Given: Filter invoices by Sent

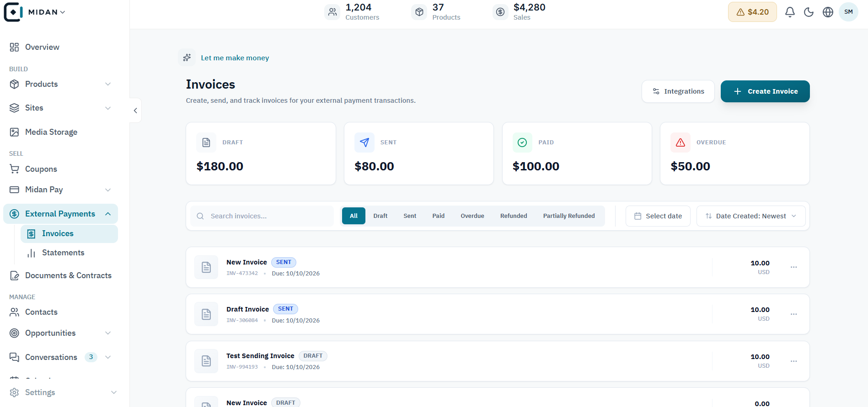Looking at the screenshot, I should 410,216.
